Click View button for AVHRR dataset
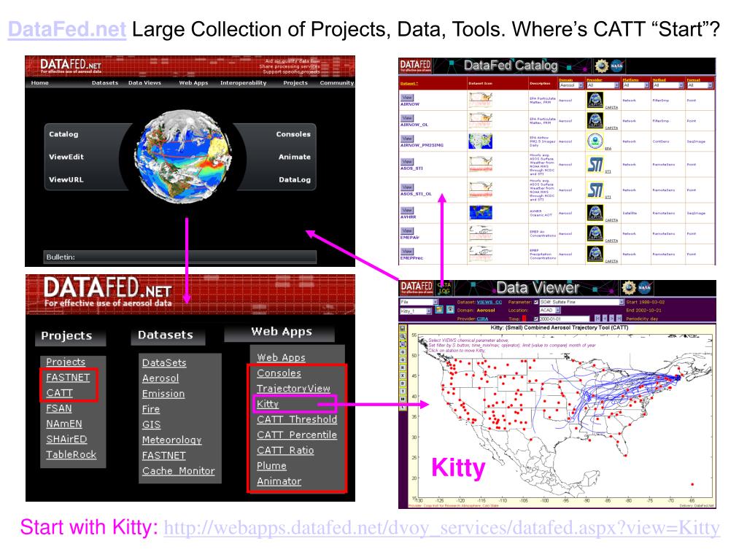Viewport: 747px width, 560px height. point(407,210)
